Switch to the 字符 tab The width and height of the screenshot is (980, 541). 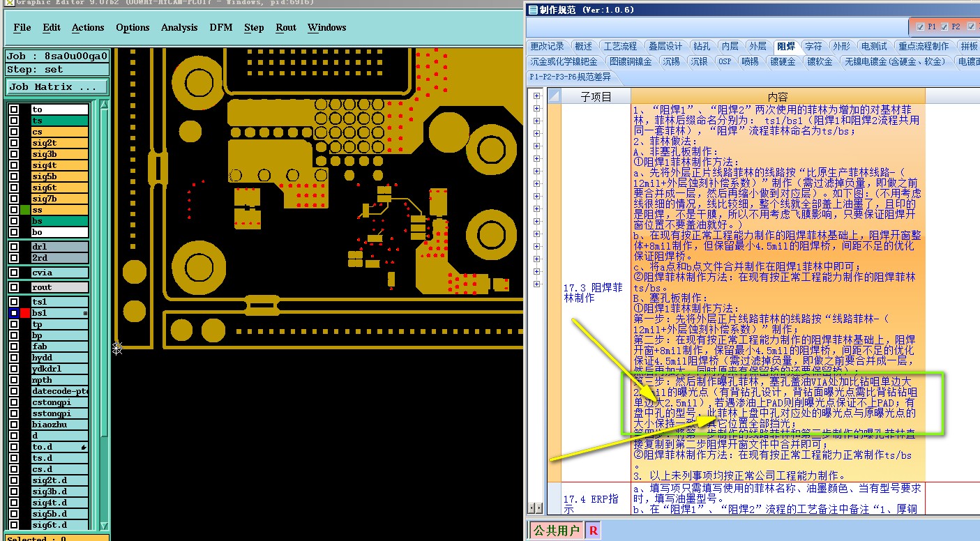tap(813, 46)
